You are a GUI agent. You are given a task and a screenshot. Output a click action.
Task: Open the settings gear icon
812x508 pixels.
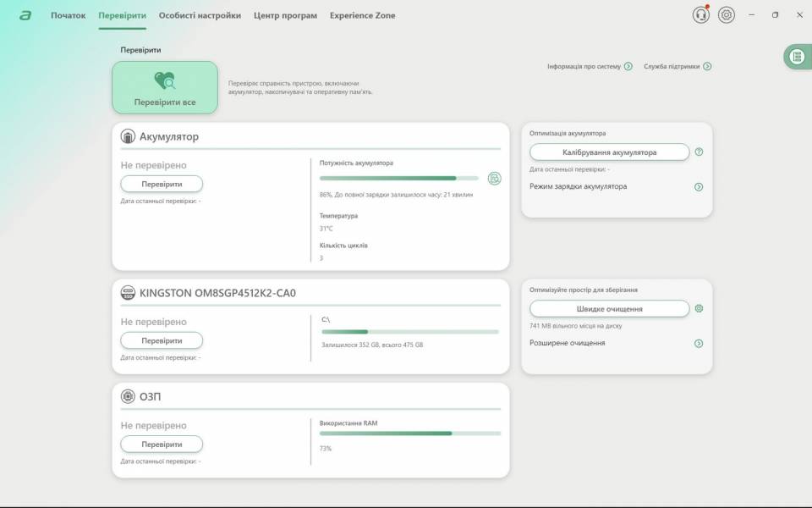click(726, 15)
